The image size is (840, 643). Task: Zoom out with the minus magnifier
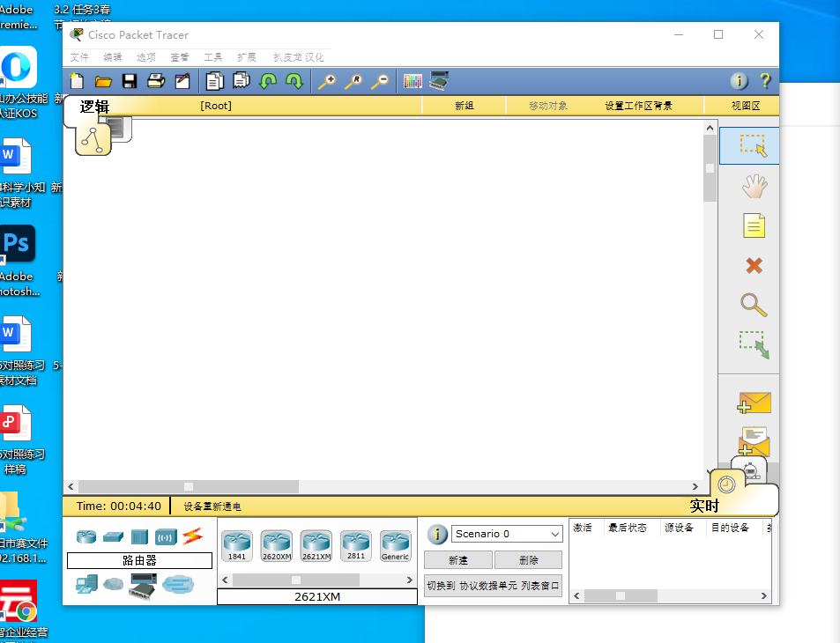click(x=380, y=81)
